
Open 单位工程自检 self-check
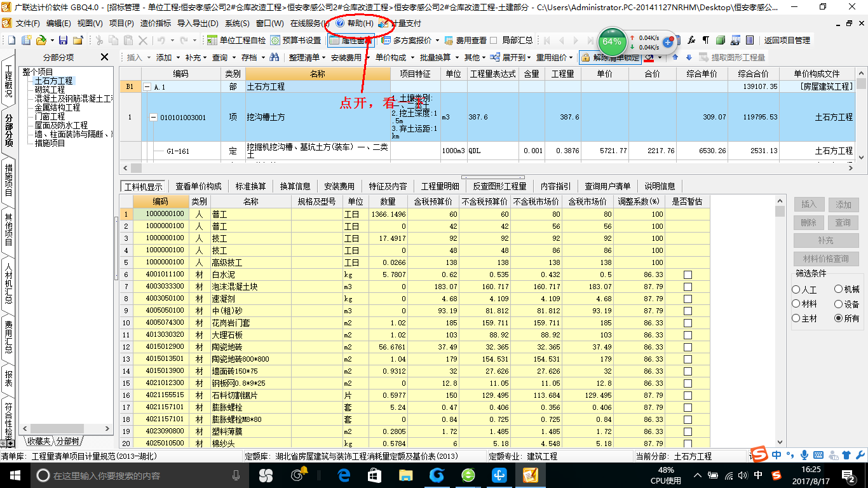236,41
